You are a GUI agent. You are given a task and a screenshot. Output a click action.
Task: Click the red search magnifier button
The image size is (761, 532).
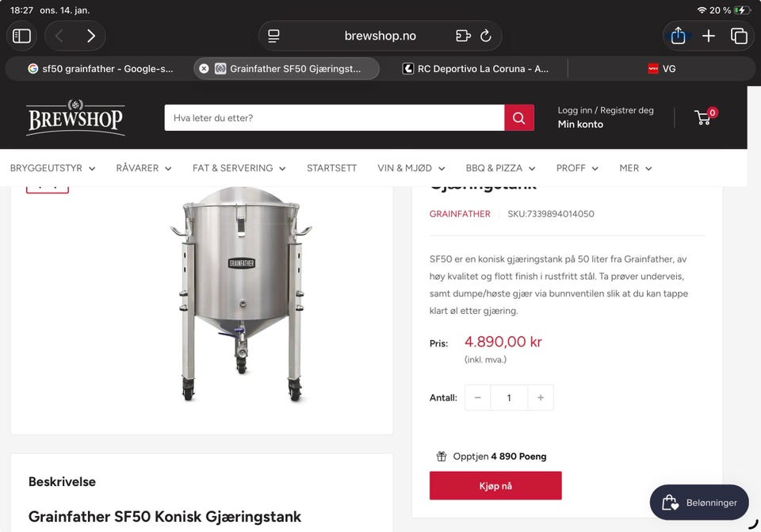coord(518,118)
